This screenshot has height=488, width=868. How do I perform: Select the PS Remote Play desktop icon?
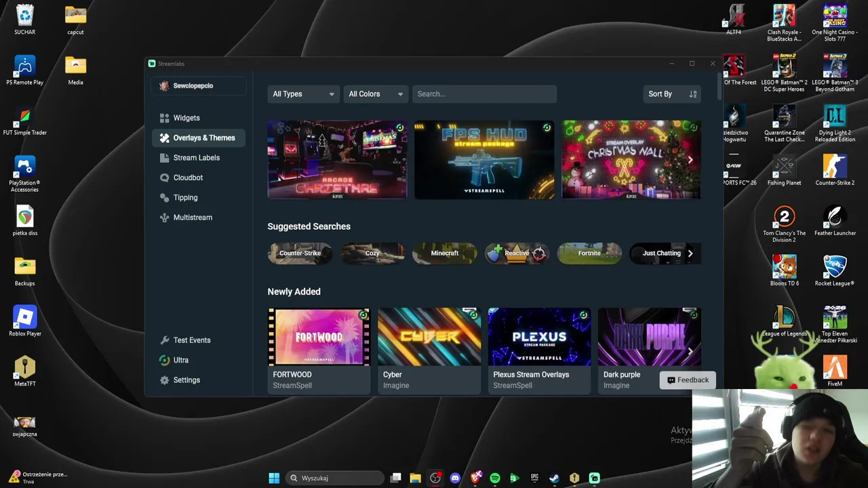(25, 70)
